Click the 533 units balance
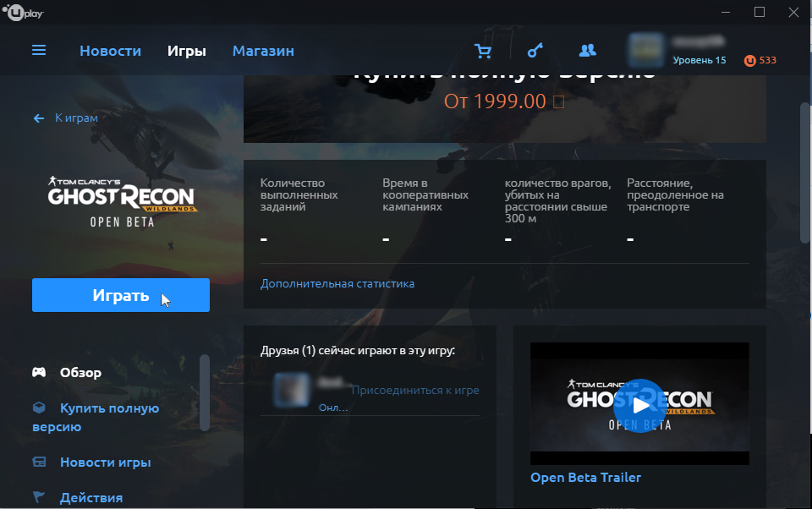The image size is (812, 509). point(767,60)
